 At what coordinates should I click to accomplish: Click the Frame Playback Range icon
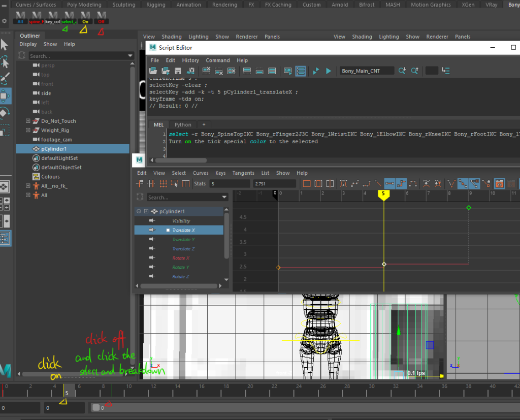[318, 183]
